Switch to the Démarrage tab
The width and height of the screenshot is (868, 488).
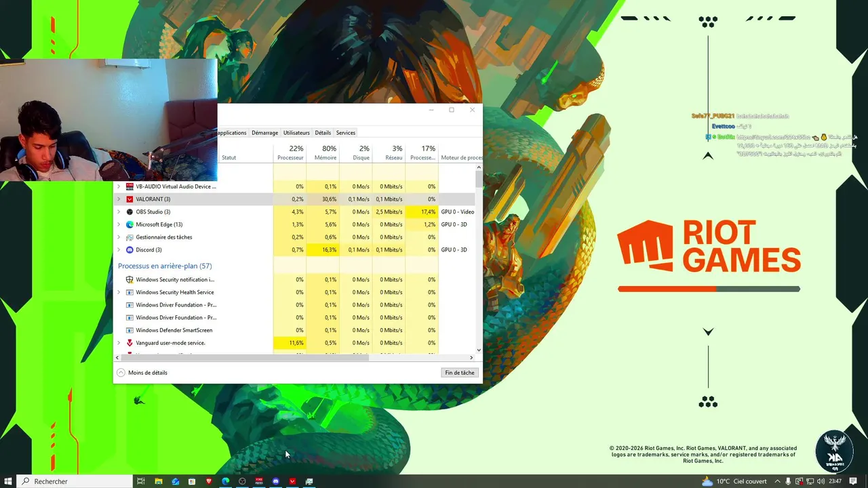click(x=264, y=133)
